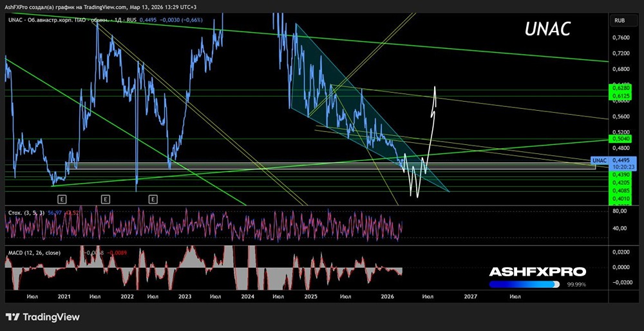The height and width of the screenshot is (331, 644).
Task: Click the 1Д interval in the chart legend
Action: coord(117,20)
